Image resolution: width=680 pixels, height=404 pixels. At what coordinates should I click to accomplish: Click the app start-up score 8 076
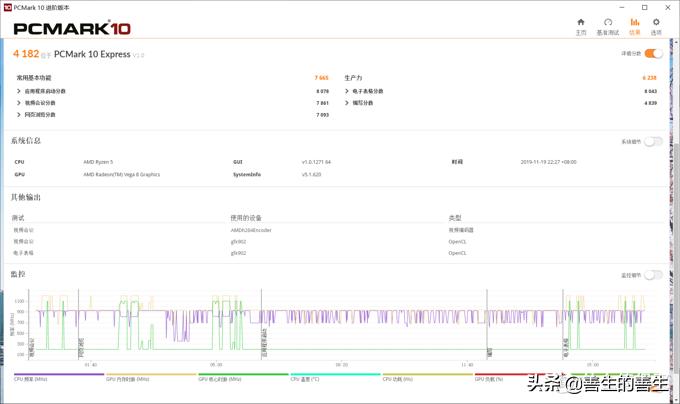pyautogui.click(x=322, y=91)
